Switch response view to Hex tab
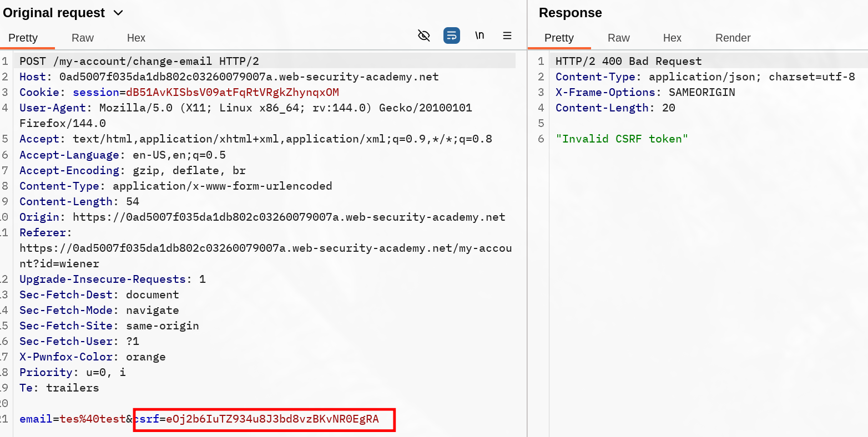868x437 pixels. click(x=672, y=38)
